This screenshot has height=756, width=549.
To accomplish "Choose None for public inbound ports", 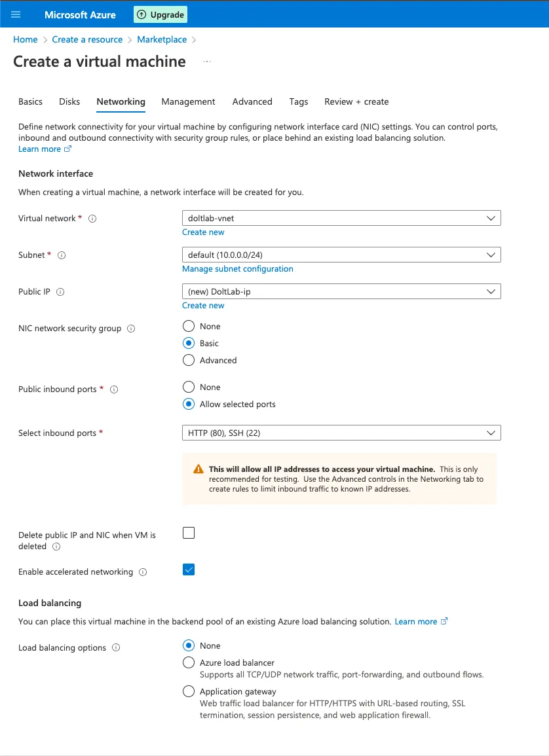I will [x=189, y=387].
